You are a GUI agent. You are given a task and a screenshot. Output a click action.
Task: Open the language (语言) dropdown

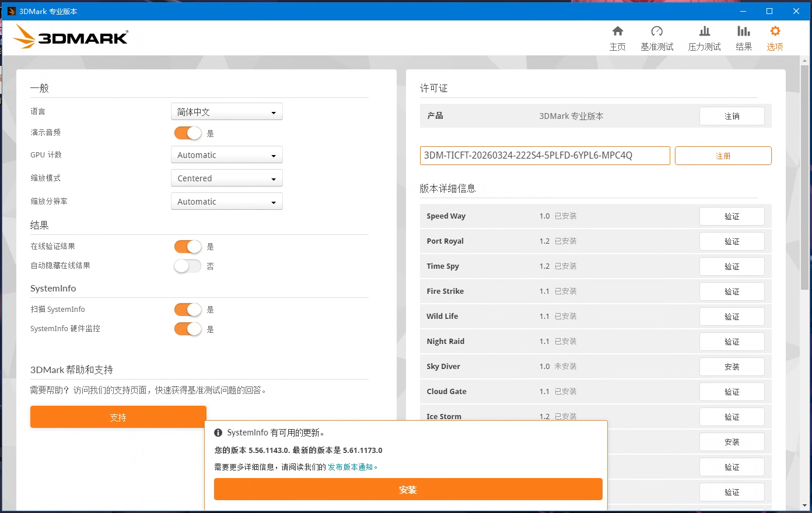point(226,112)
